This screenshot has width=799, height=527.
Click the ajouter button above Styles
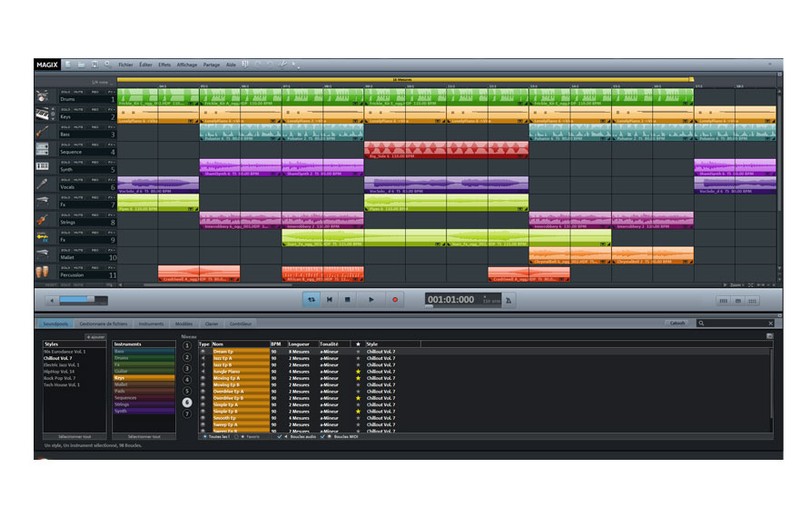tap(95, 337)
